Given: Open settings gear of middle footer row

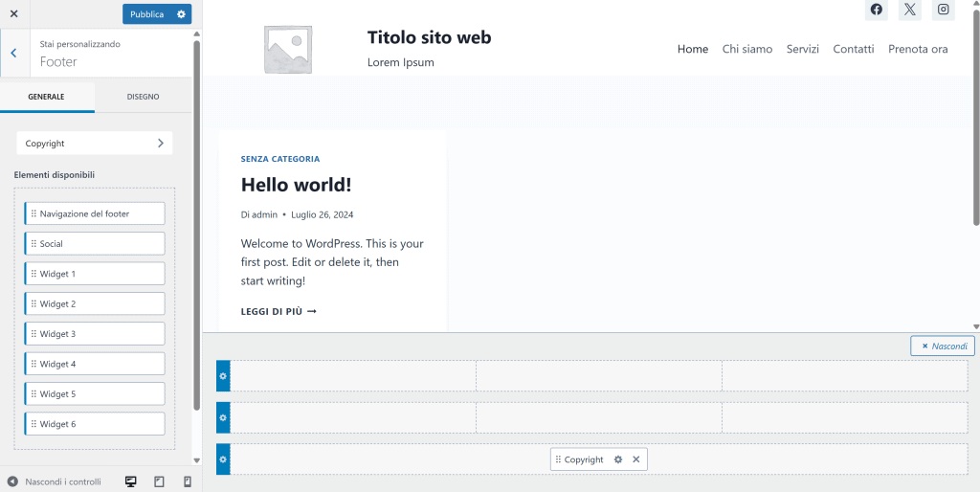Looking at the screenshot, I should click(x=223, y=417).
